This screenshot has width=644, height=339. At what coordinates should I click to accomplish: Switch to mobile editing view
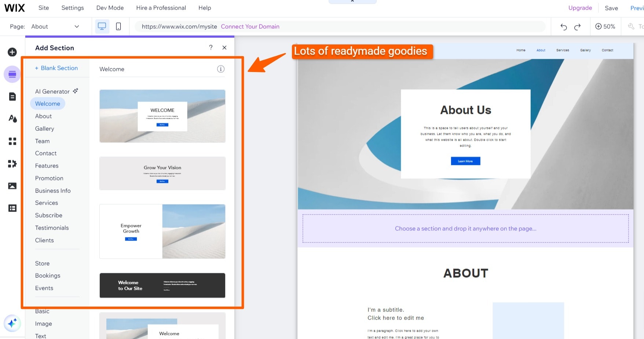(118, 26)
